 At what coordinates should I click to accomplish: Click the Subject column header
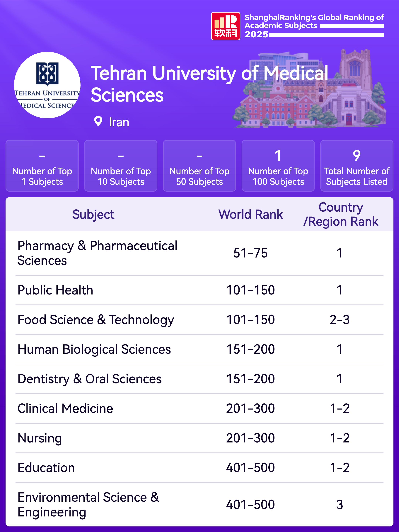pos(93,214)
